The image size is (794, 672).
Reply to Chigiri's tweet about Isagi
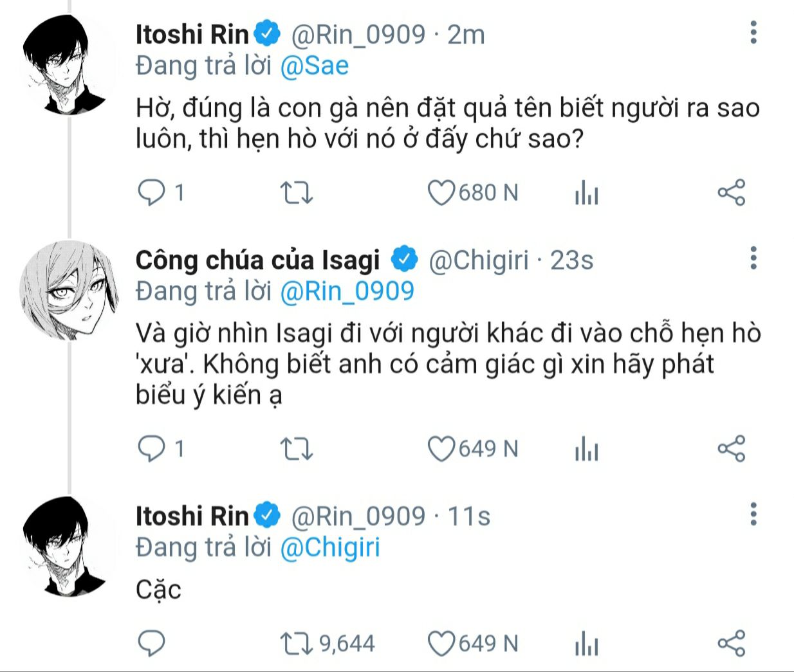[x=152, y=449]
